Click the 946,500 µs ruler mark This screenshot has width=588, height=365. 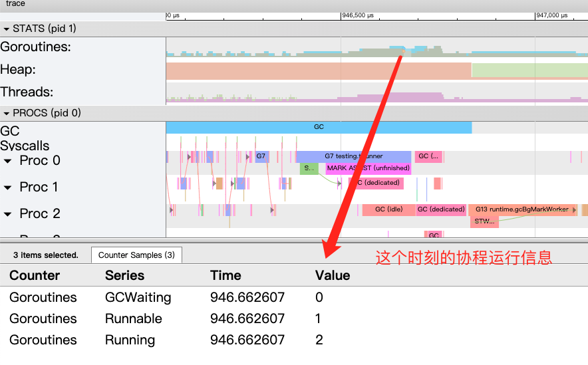tap(357, 15)
